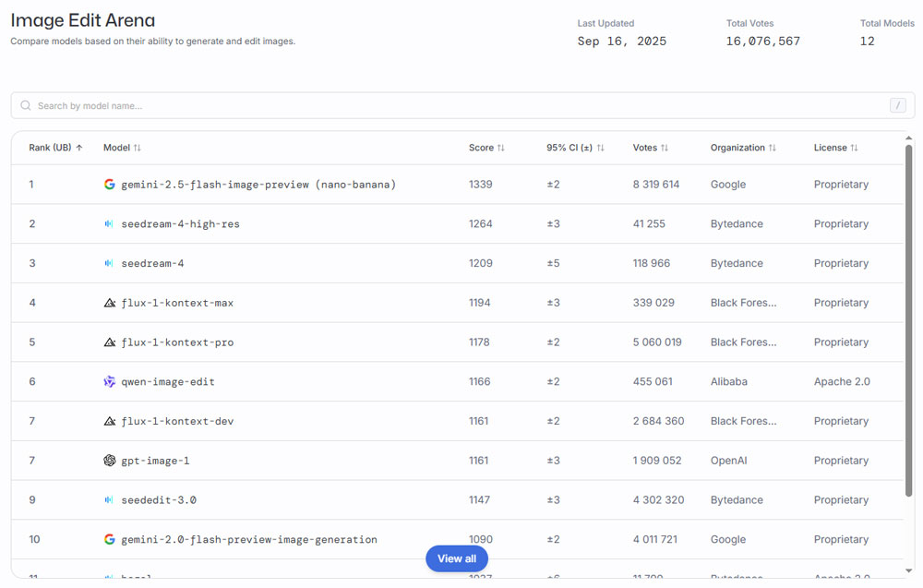
Task: Click the OpenAI organization cell
Action: (x=729, y=461)
